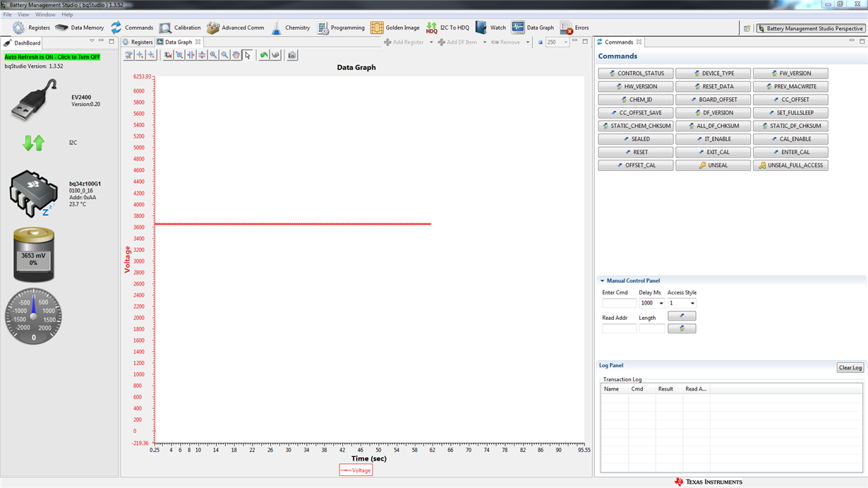Click the Length input field
Viewport: 868px width, 488px height.
click(652, 328)
